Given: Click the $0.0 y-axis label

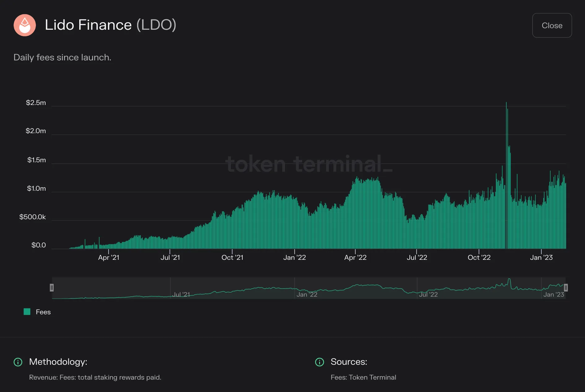Looking at the screenshot, I should pyautogui.click(x=39, y=245).
